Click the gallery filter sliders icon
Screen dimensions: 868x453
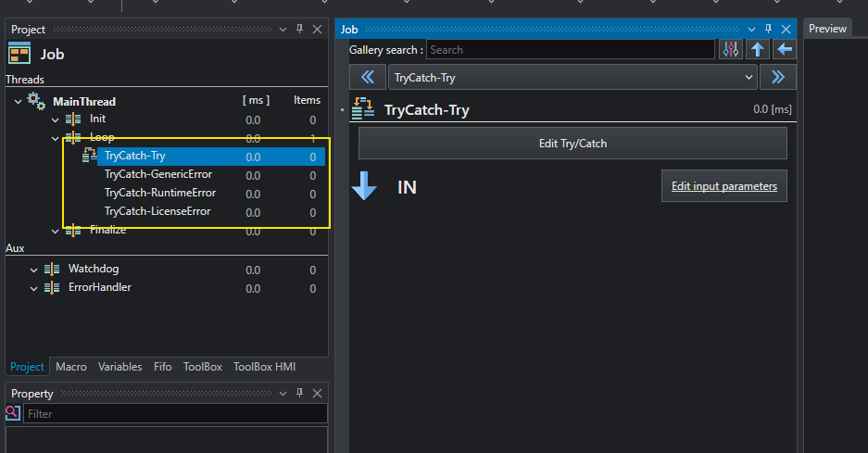point(731,49)
